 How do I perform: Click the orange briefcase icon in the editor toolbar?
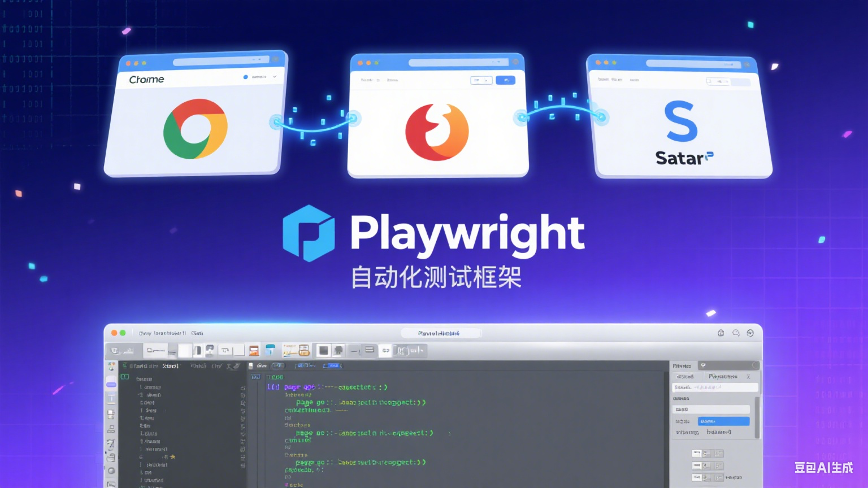pos(304,351)
